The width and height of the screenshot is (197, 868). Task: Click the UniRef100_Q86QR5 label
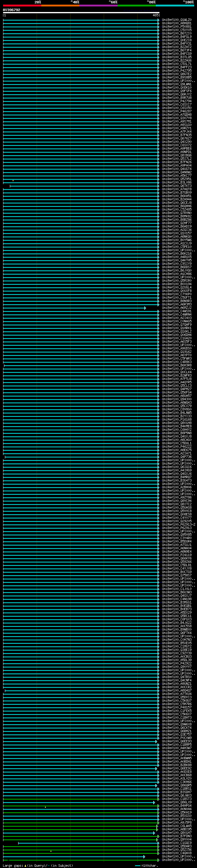(176, 785)
